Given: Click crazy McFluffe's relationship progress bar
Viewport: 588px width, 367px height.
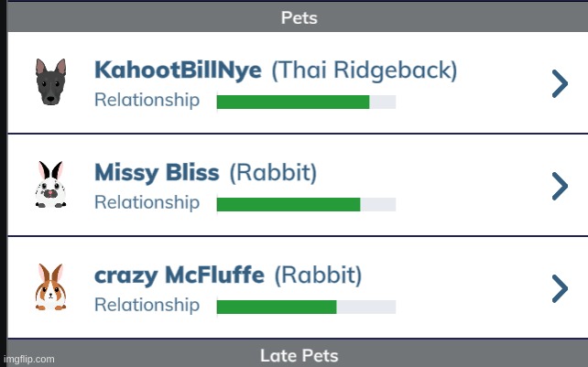Looking at the screenshot, I should [x=306, y=307].
